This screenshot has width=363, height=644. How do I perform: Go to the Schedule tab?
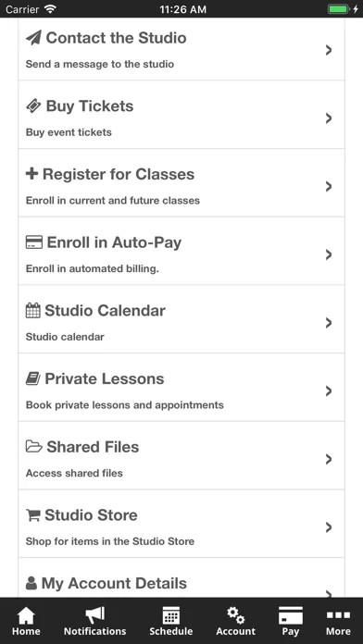click(171, 621)
